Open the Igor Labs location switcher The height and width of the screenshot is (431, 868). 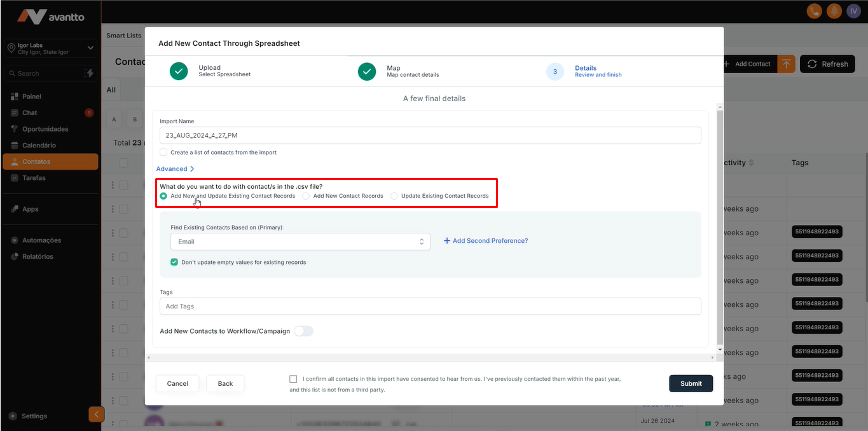pos(50,48)
